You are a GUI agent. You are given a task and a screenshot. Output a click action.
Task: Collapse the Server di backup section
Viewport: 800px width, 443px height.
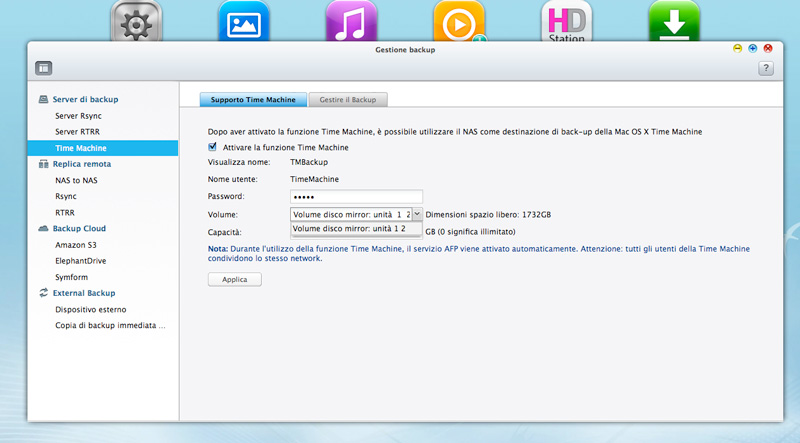tap(85, 100)
